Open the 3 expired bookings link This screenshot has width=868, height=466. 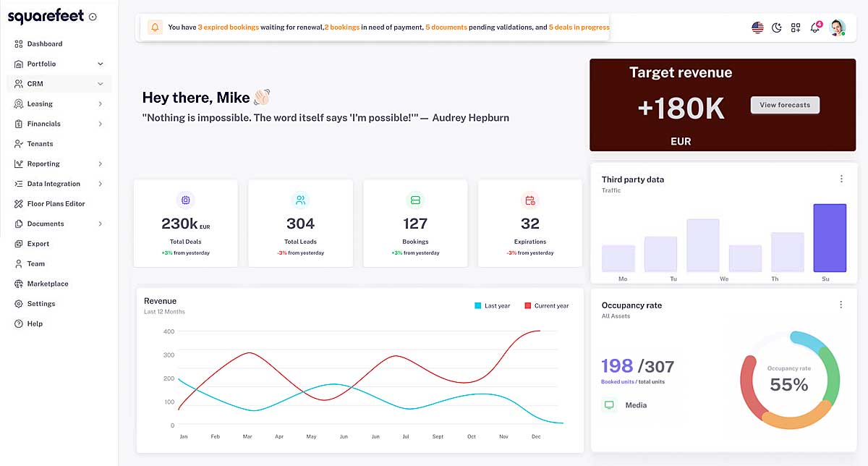point(228,27)
